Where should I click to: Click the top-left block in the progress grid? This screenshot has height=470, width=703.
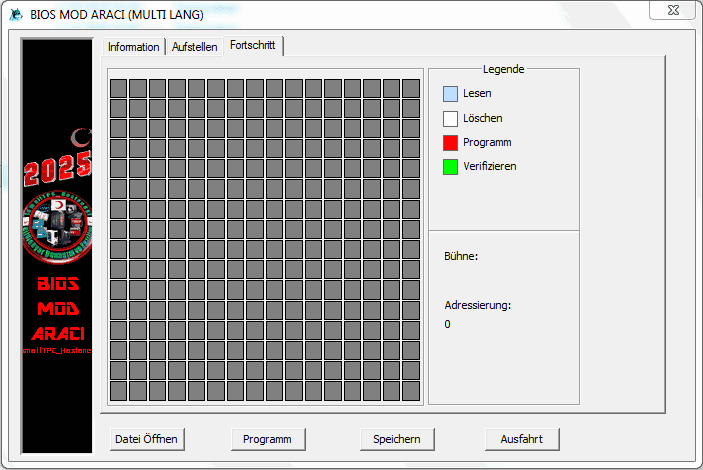118,88
